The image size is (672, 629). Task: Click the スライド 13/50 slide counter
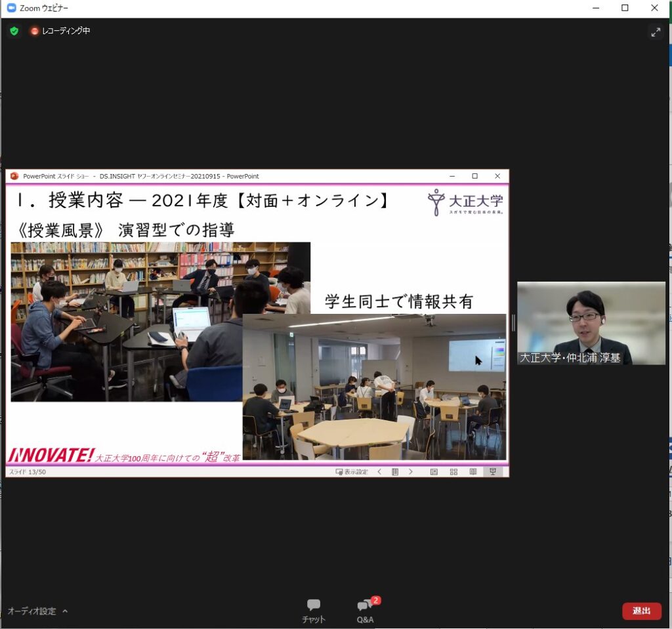(x=27, y=471)
